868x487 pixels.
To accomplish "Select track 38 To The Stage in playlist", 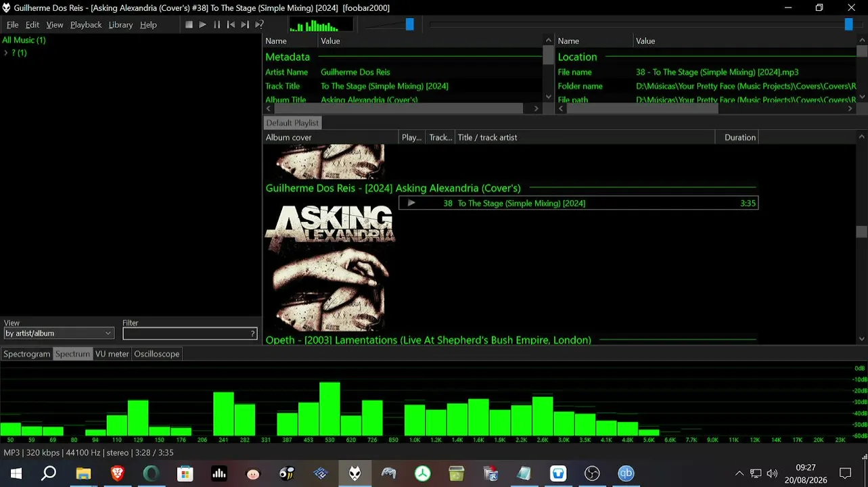I will 578,203.
